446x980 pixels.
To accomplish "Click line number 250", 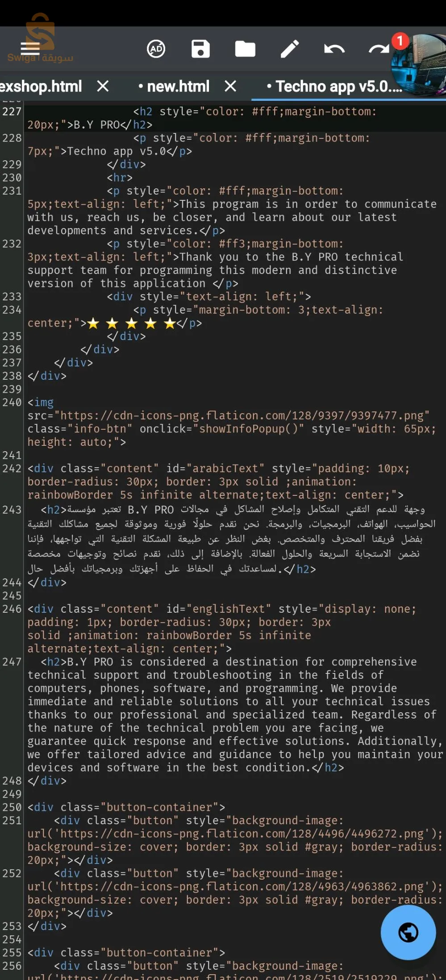I will [x=12, y=807].
